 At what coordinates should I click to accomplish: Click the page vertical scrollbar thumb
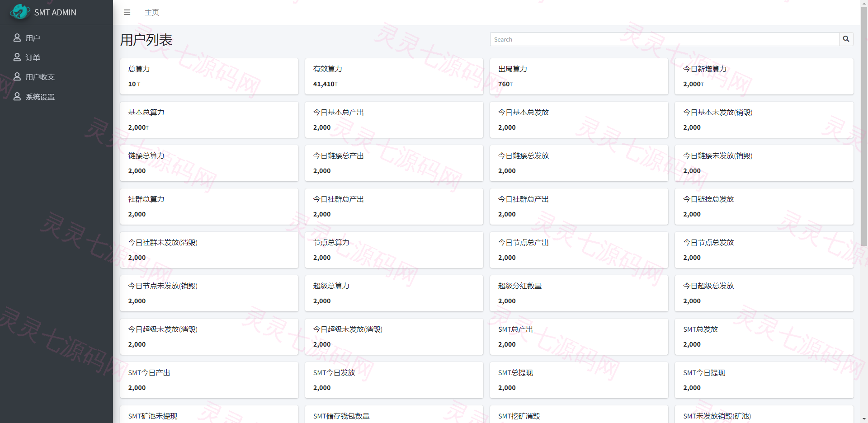(864, 127)
